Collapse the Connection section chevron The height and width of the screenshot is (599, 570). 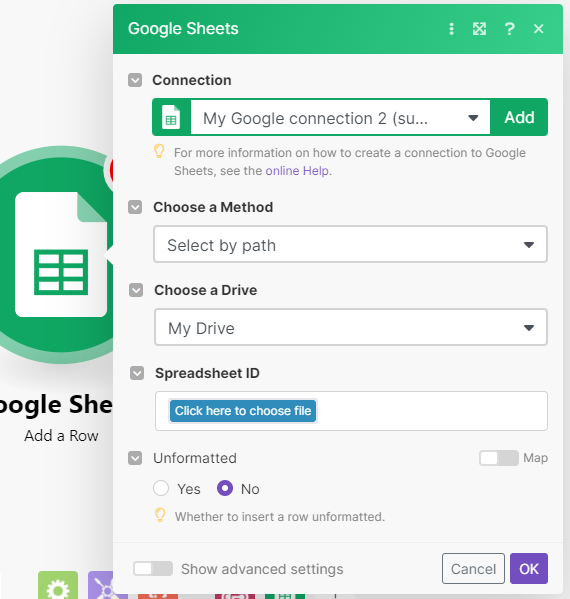pyautogui.click(x=135, y=80)
